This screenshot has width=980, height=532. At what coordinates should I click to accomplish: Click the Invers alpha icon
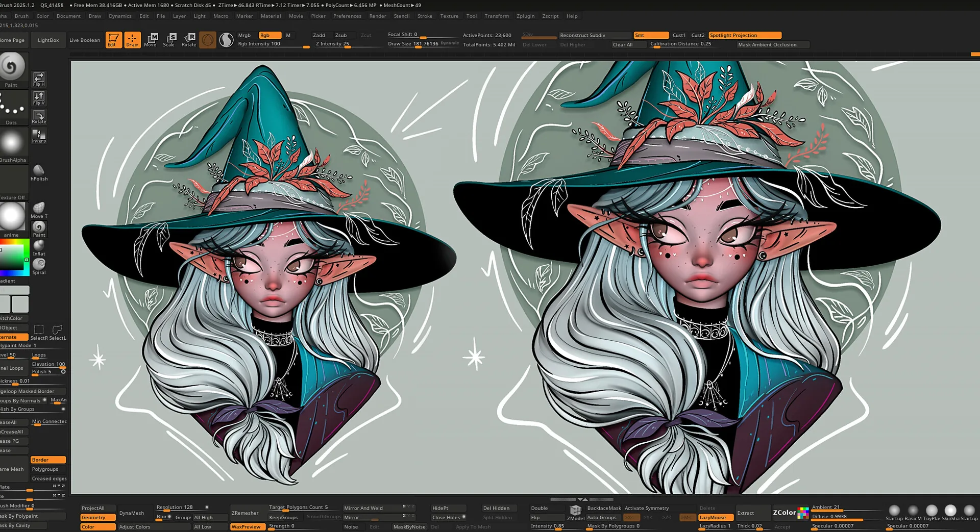(x=39, y=135)
